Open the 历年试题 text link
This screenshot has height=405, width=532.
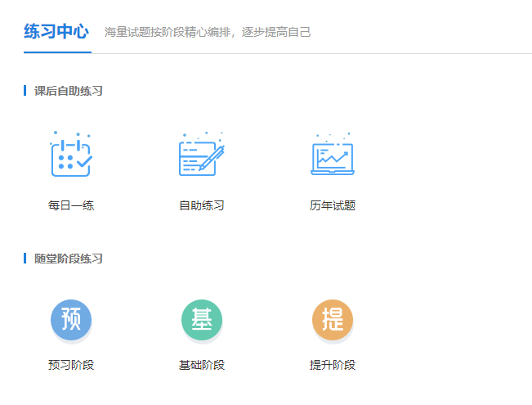click(333, 205)
